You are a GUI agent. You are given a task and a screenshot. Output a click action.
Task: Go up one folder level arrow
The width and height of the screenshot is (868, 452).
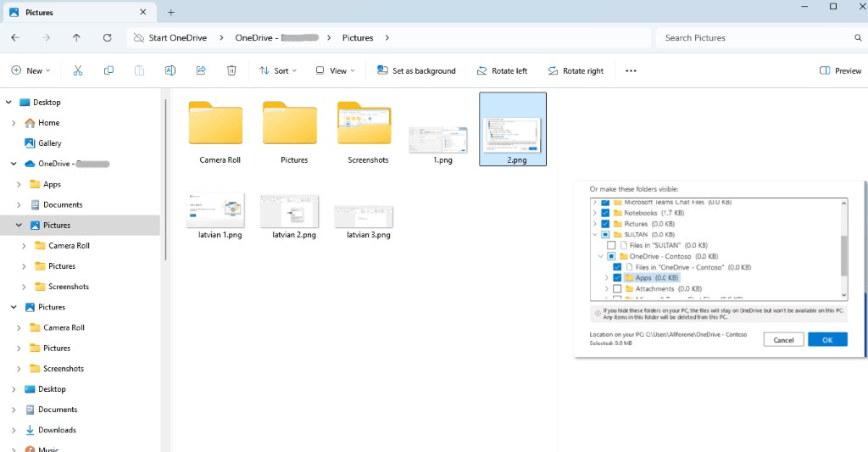[x=76, y=37]
